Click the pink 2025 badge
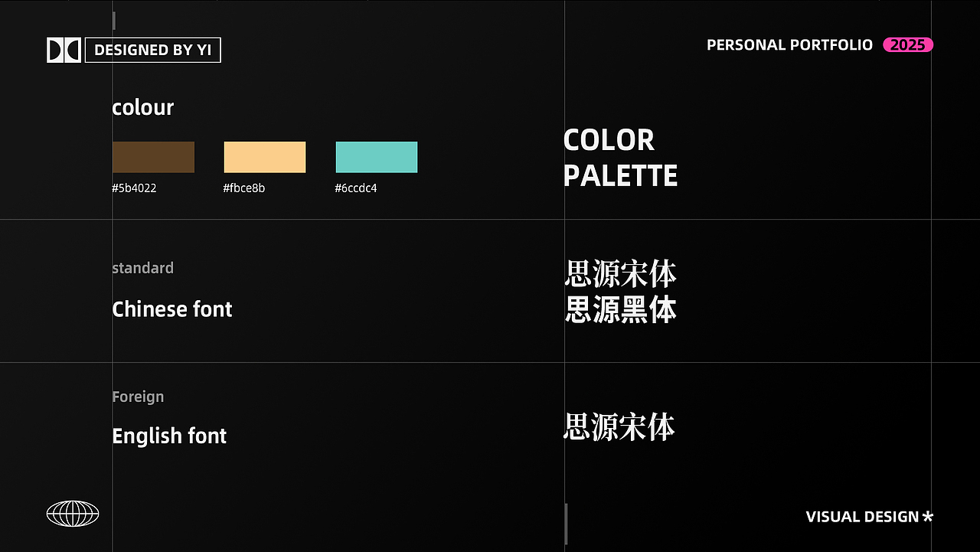The image size is (980, 552). click(908, 45)
